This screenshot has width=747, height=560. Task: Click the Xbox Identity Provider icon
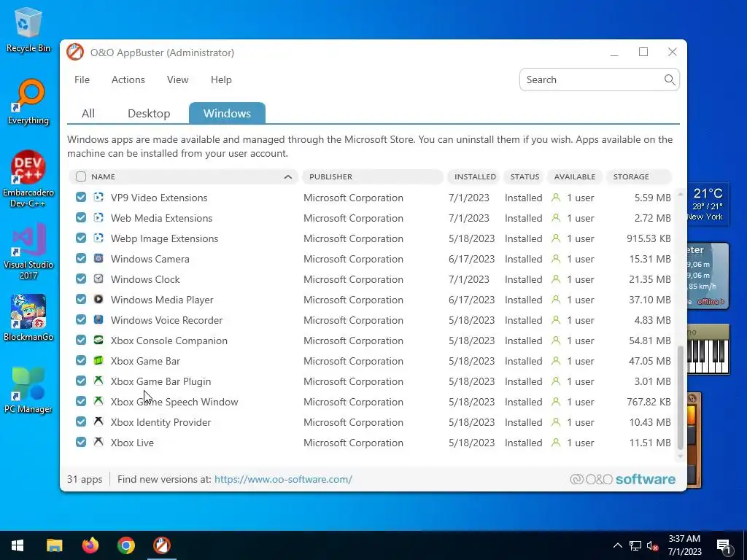pos(98,422)
